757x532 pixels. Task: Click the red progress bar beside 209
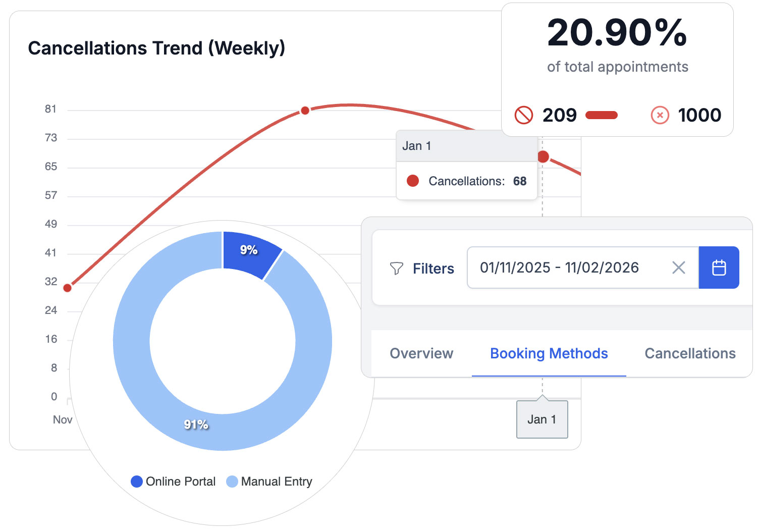tap(601, 115)
